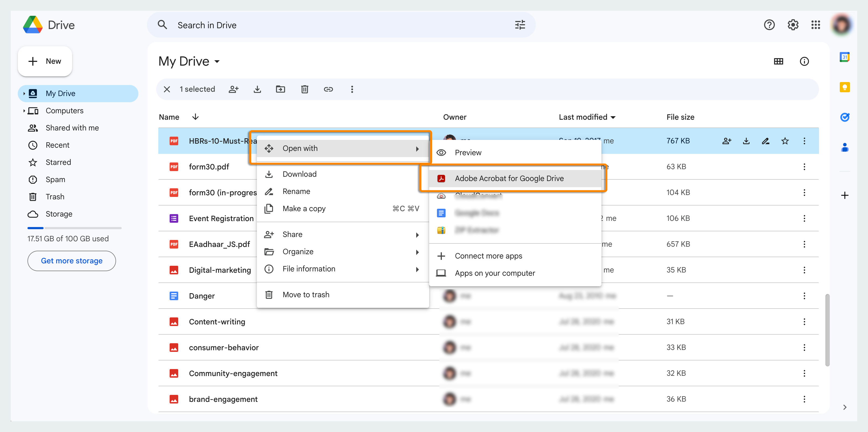Choose Make a copy from context menu
The width and height of the screenshot is (868, 432).
(304, 208)
